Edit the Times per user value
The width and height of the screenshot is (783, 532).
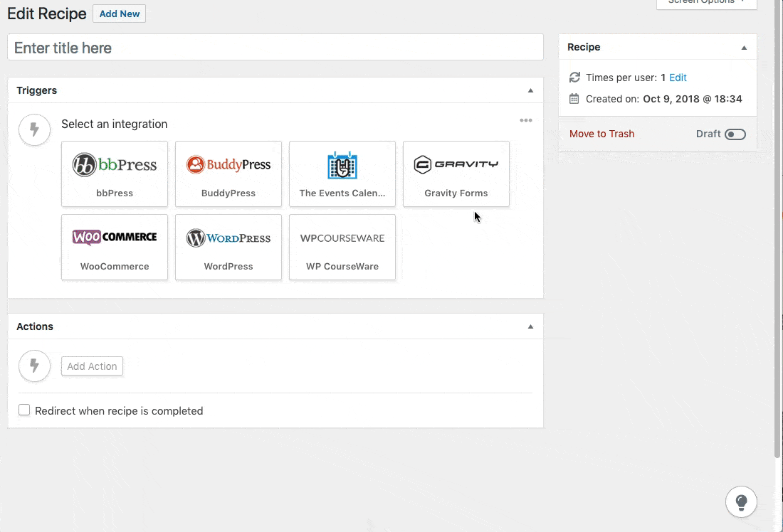coord(678,78)
